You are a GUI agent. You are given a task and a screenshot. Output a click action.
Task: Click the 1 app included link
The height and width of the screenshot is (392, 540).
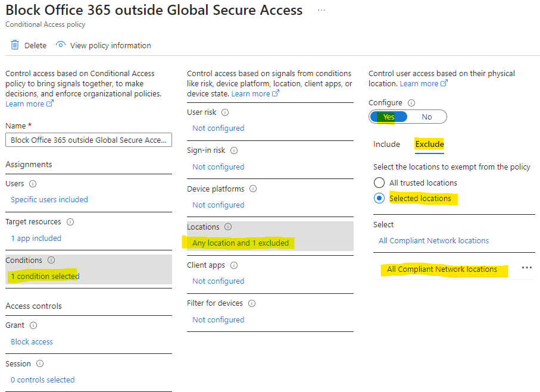(x=36, y=238)
